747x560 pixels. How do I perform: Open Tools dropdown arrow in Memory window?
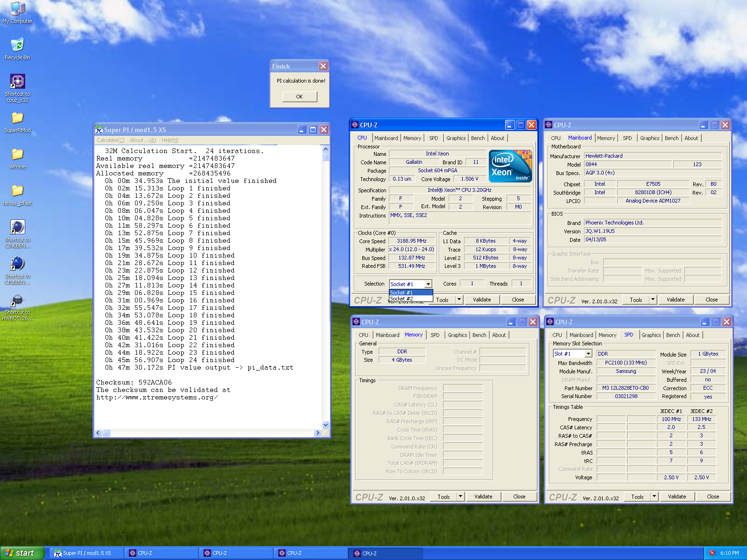(x=461, y=497)
